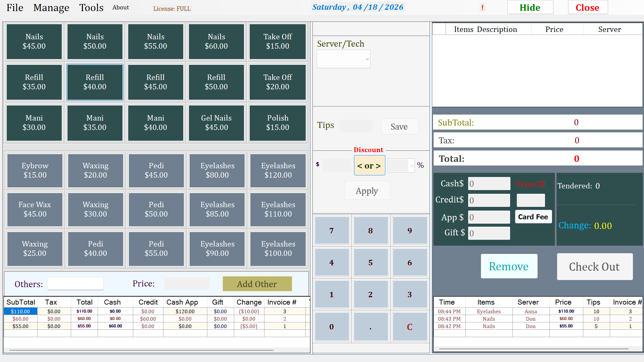Click Apply to use the discount
The image size is (644, 362).
[367, 190]
